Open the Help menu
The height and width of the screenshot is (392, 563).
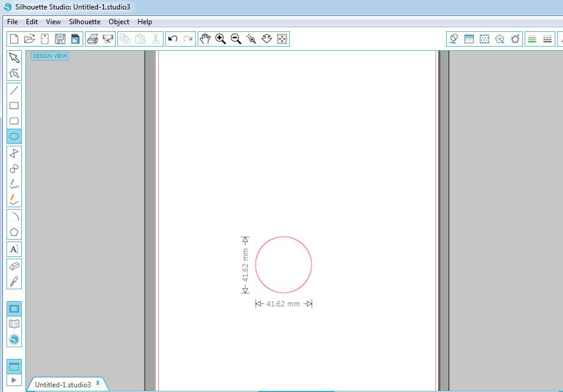pos(145,22)
